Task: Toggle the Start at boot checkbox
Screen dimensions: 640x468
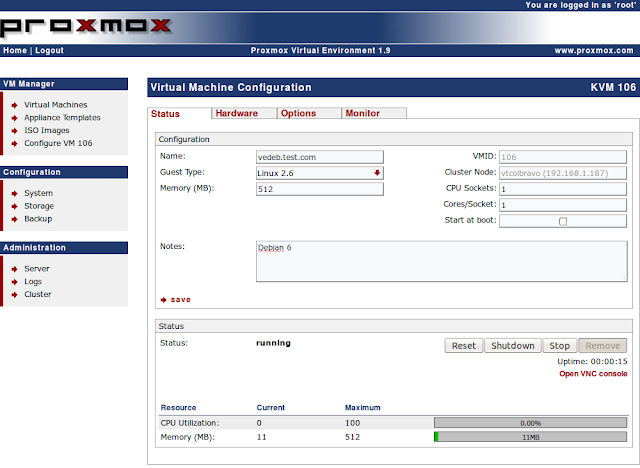Action: pyautogui.click(x=563, y=221)
